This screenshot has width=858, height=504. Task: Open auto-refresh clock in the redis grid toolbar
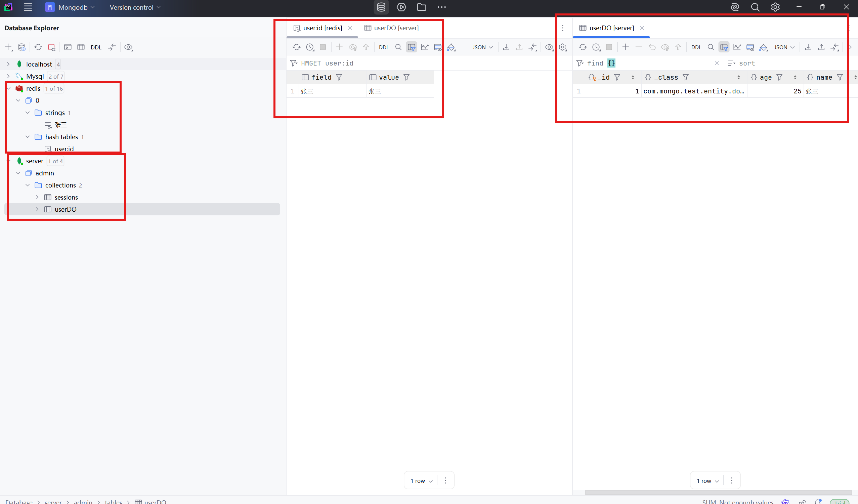[x=310, y=47]
